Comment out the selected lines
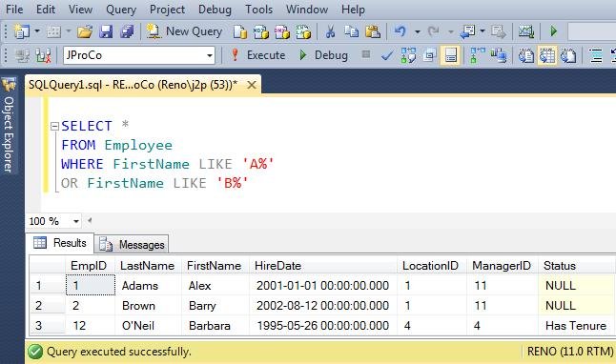Viewport: 616px width, 364px height. click(596, 56)
